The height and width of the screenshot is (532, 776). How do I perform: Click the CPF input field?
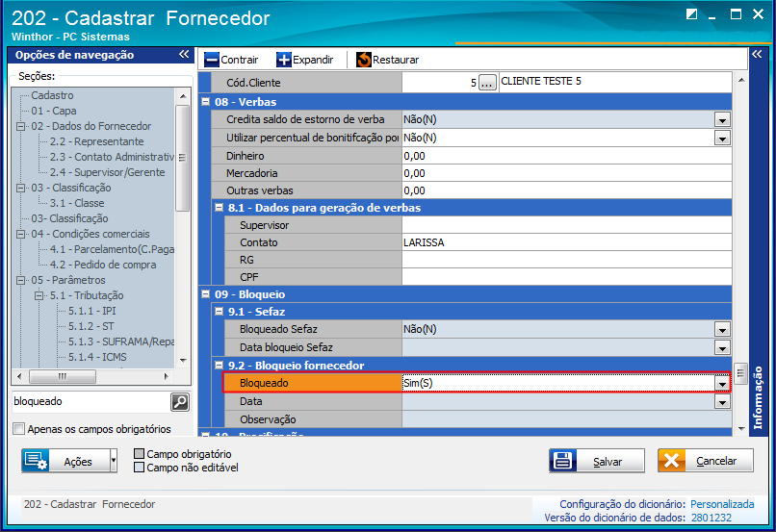[567, 277]
